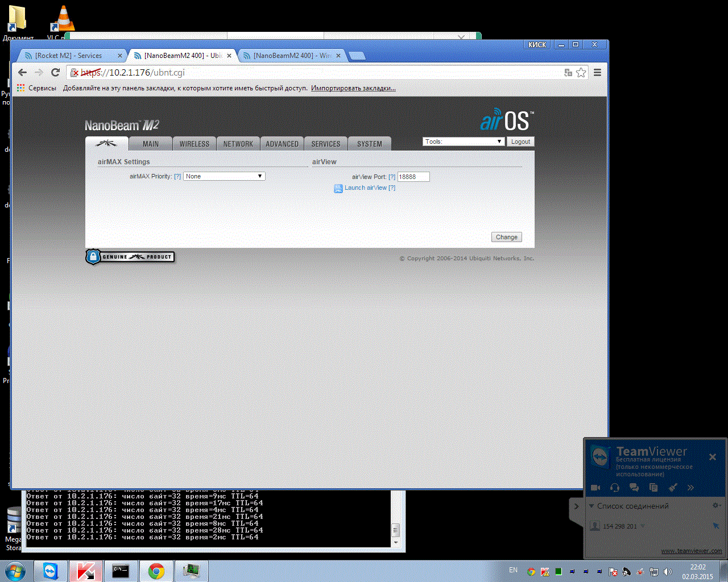Open the network tray icon

click(654, 572)
